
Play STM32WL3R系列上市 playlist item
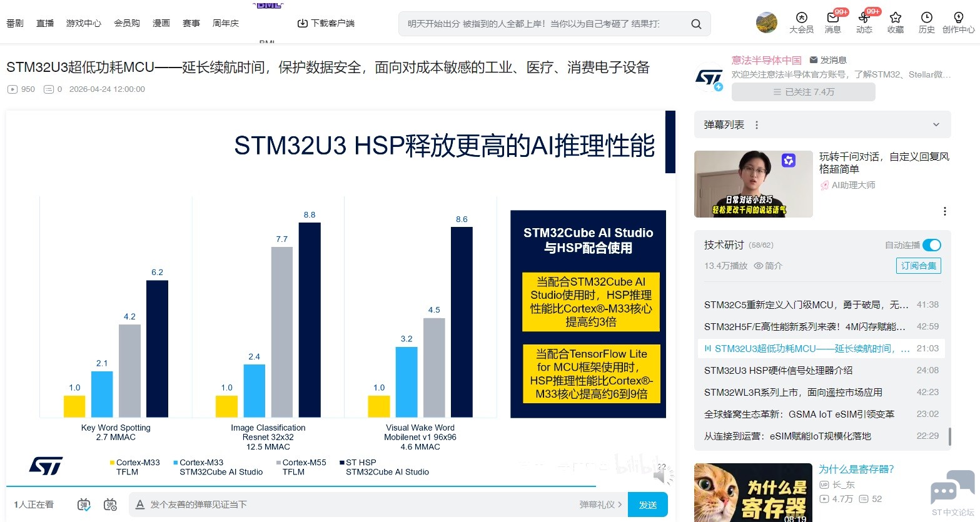click(822, 392)
